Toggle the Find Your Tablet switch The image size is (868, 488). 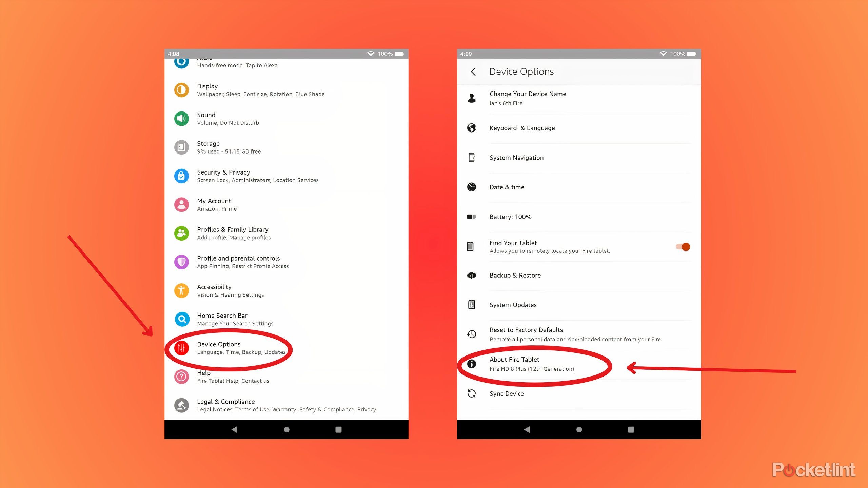pos(683,247)
